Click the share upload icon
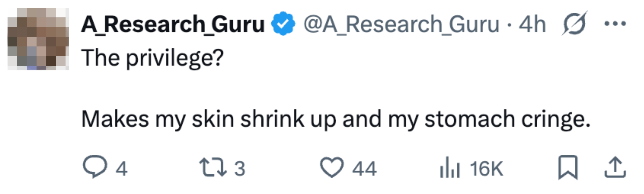 615,167
